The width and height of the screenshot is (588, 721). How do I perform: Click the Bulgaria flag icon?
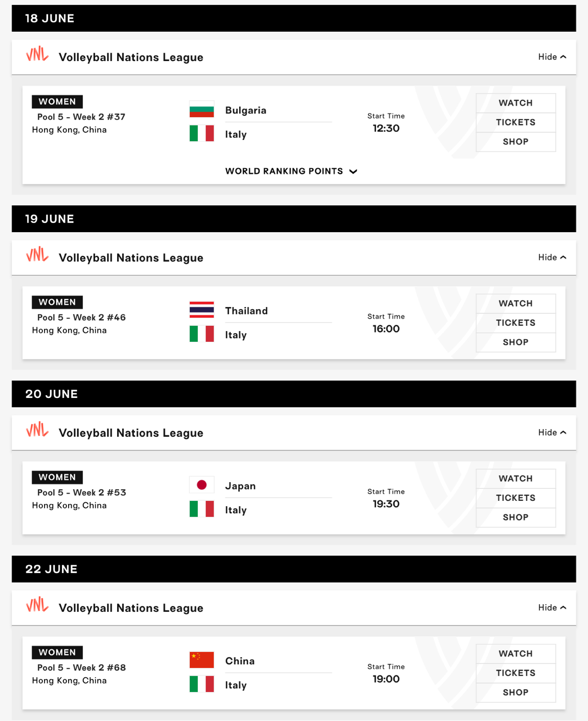coord(202,110)
